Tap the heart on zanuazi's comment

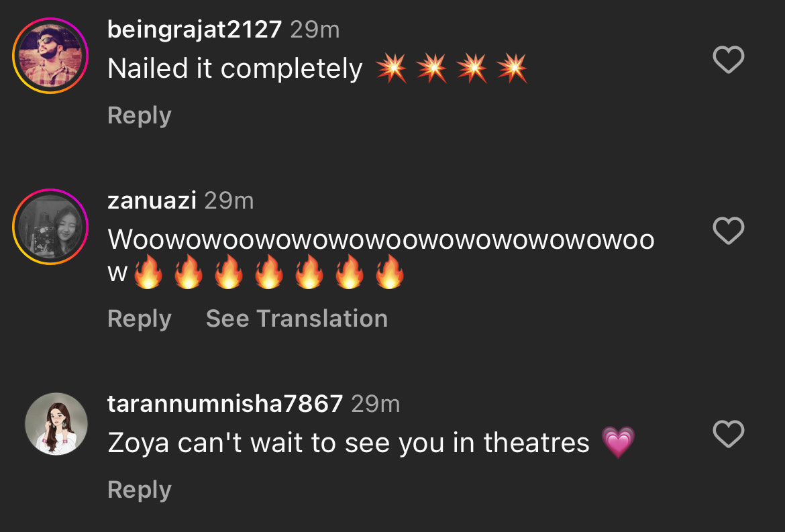pos(728,231)
